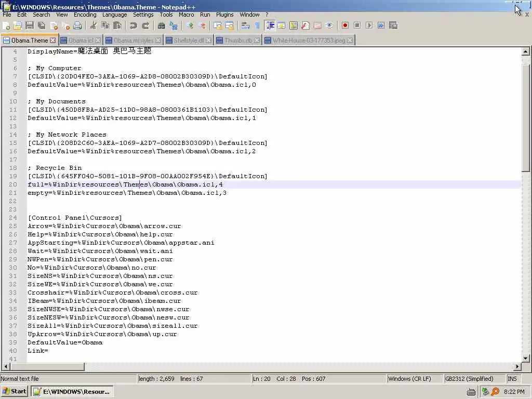Open the Tools menu
Screen dimensions: 532x399
pos(166,15)
